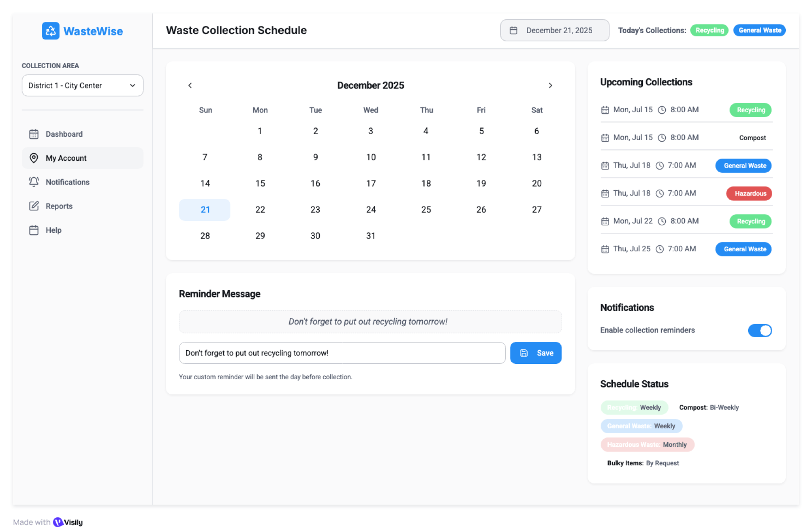Select December 25 on the calendar
This screenshot has width=812, height=528.
[426, 209]
